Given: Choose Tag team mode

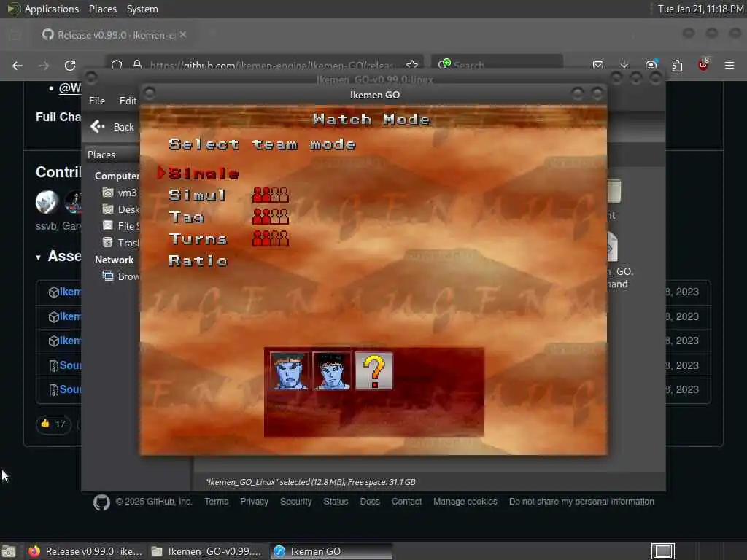Looking at the screenshot, I should (x=186, y=217).
